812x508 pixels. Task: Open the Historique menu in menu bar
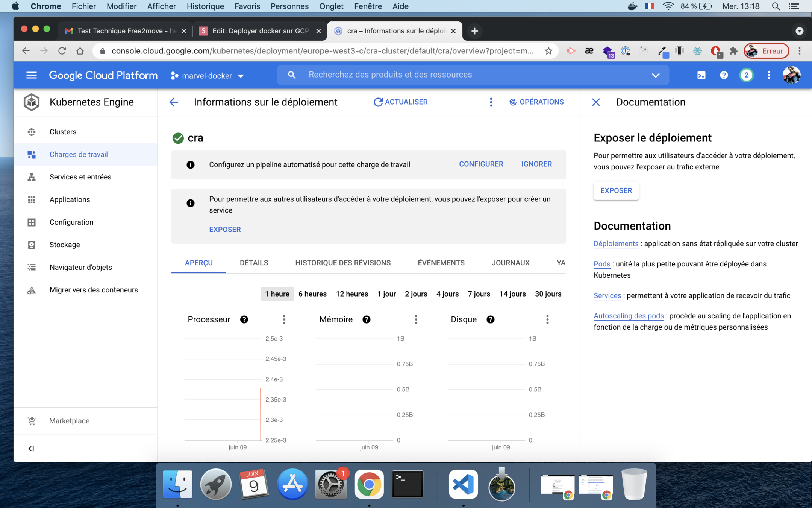click(x=205, y=6)
